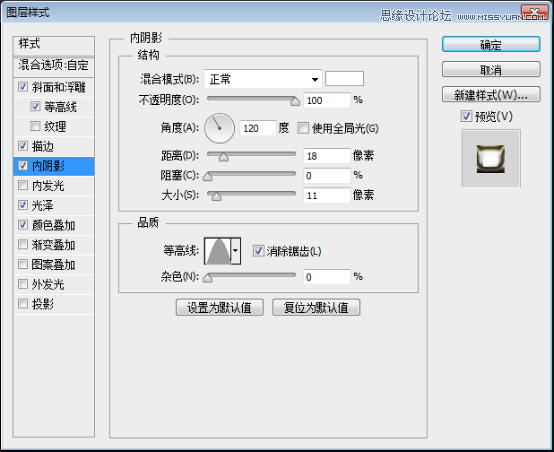554x452 pixels.
Task: Click the 复位为默认值 button
Action: coord(316,307)
